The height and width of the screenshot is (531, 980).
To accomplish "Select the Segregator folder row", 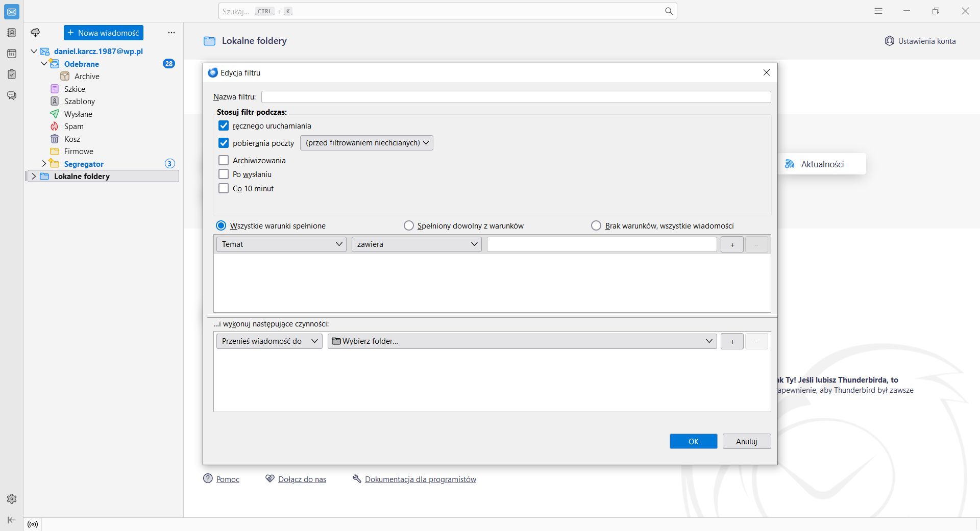I will (103, 164).
